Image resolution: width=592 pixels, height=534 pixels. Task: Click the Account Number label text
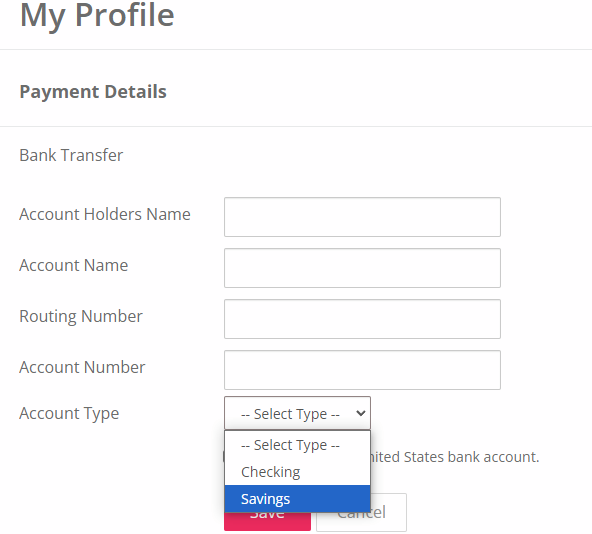(82, 367)
